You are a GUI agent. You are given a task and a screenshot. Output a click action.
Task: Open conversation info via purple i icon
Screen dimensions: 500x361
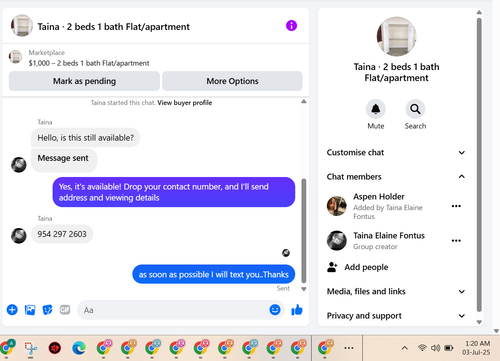[291, 26]
